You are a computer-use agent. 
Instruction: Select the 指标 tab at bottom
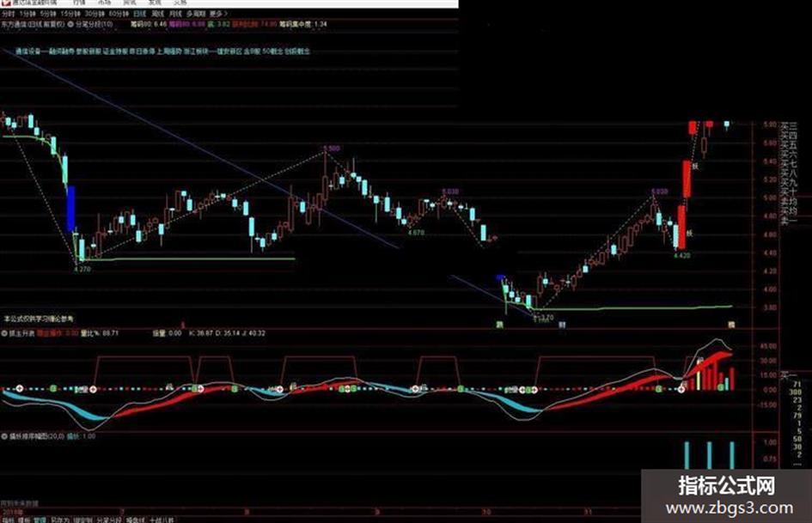[8, 520]
